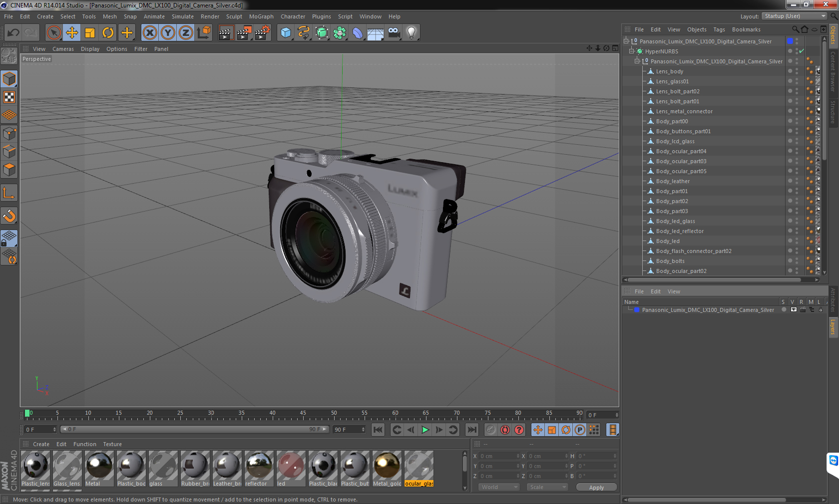Adjust the 90 F end frame spinner

(363, 430)
